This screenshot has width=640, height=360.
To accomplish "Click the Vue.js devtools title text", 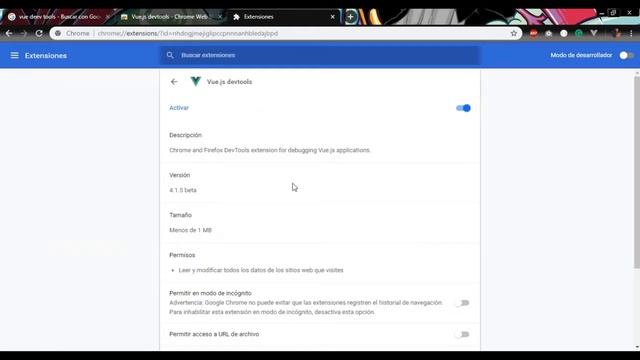I will [229, 82].
